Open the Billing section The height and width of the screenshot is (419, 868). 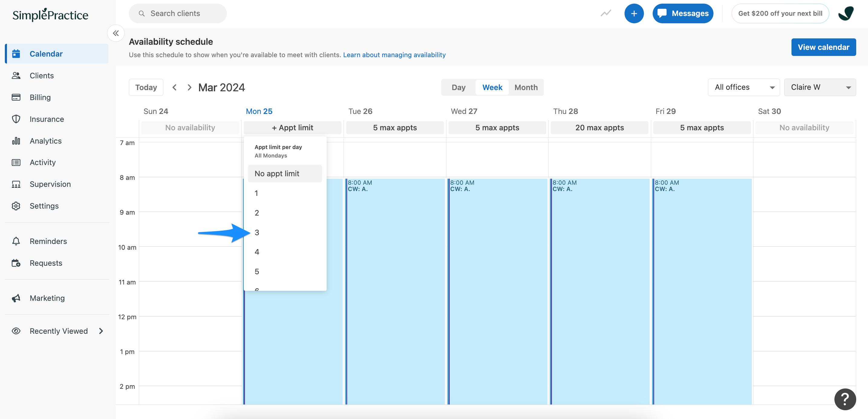tap(16, 97)
